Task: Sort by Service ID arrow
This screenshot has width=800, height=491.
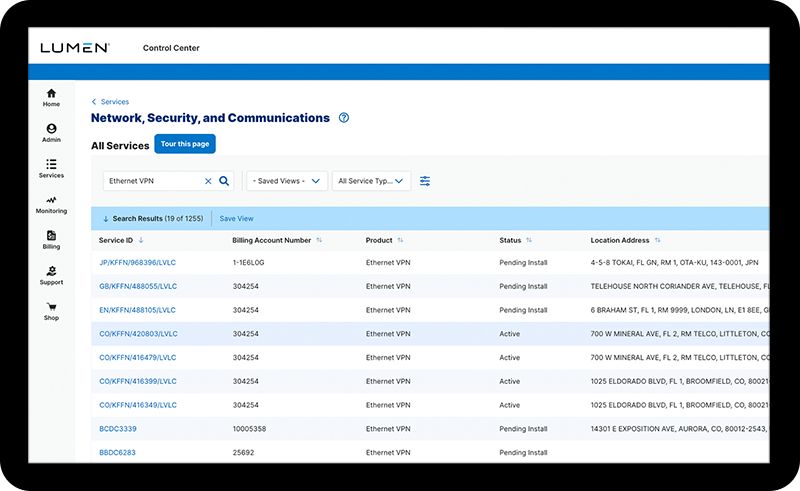Action: pos(141,240)
